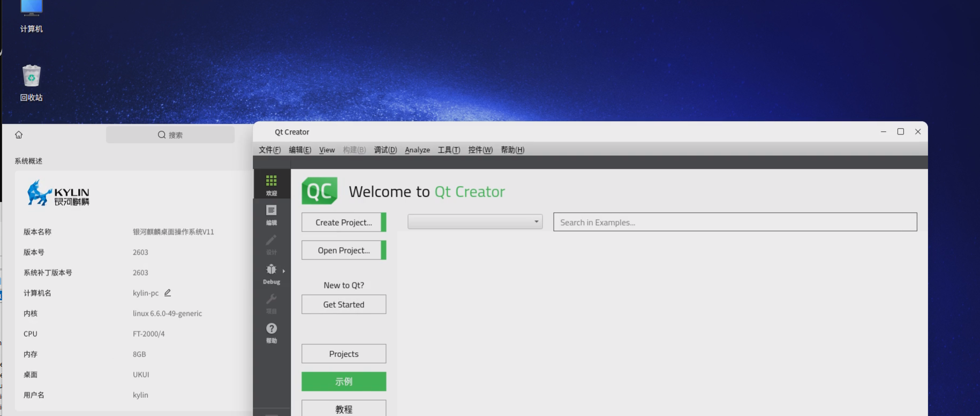Open the 构建(B) menu
The image size is (980, 416).
(355, 150)
